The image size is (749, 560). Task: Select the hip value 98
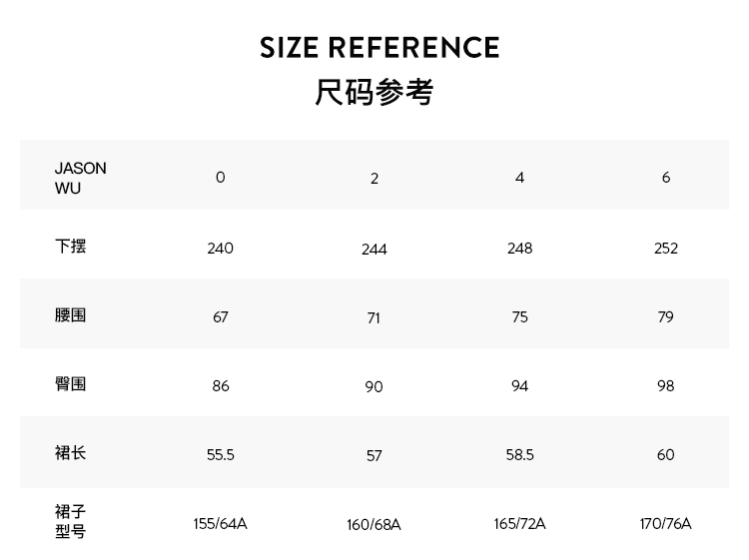[666, 385]
